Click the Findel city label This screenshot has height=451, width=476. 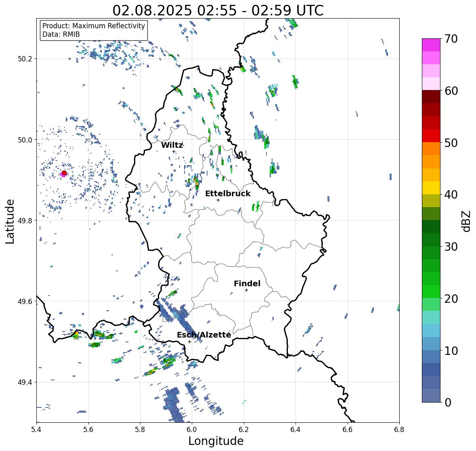coord(247,283)
